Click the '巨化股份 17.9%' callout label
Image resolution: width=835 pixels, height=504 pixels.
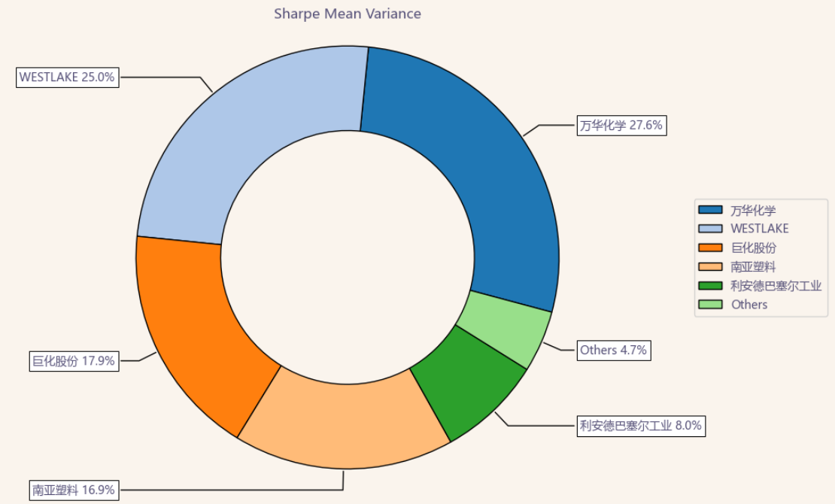click(x=74, y=361)
